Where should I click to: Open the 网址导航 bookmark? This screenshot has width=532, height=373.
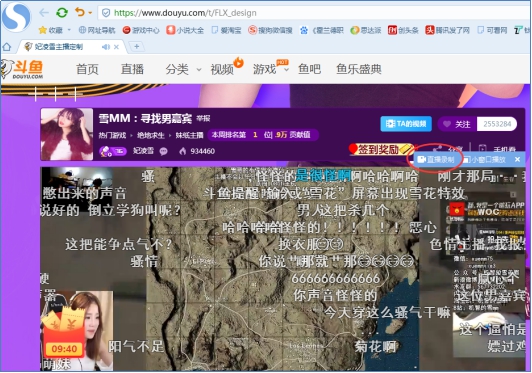(x=97, y=30)
